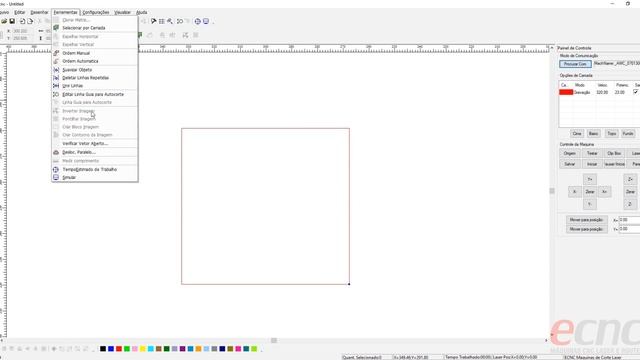Click the Procurar Com button
This screenshot has width=640, height=360.
coord(575,64)
